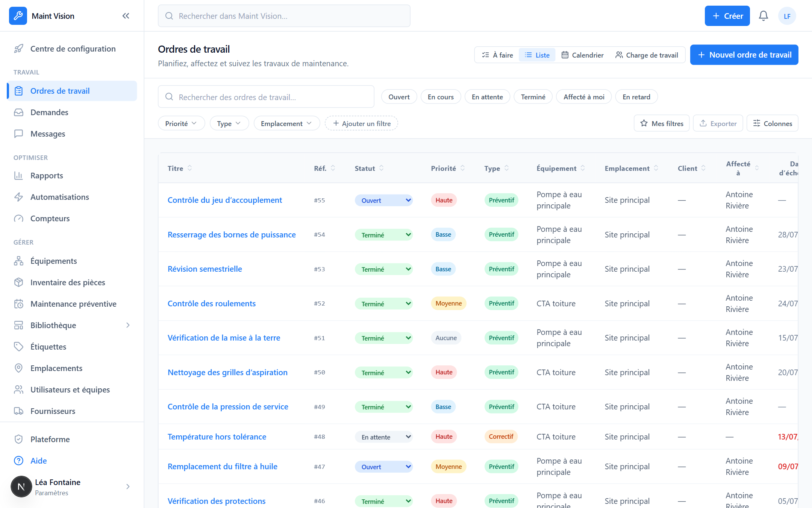
Task: Click the LF user avatar
Action: [x=787, y=16]
